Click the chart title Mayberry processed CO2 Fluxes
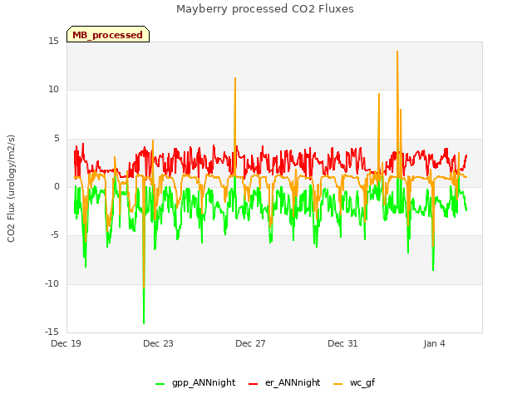The height and width of the screenshot is (399, 532). click(265, 9)
